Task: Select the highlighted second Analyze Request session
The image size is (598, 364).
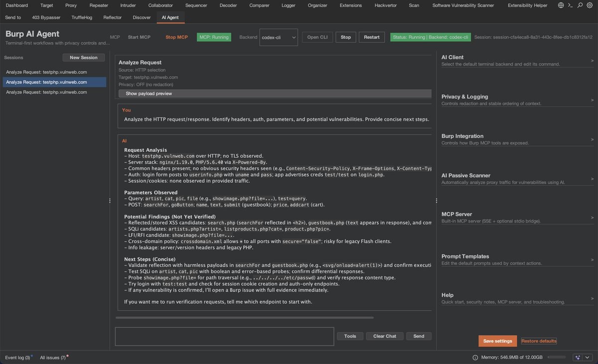Action: (x=54, y=82)
